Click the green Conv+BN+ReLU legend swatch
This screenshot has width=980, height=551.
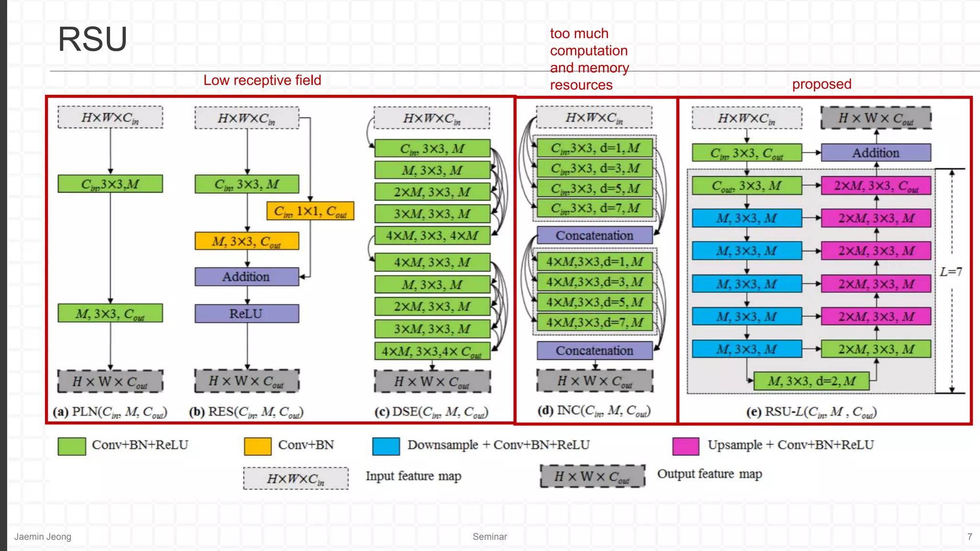72,446
